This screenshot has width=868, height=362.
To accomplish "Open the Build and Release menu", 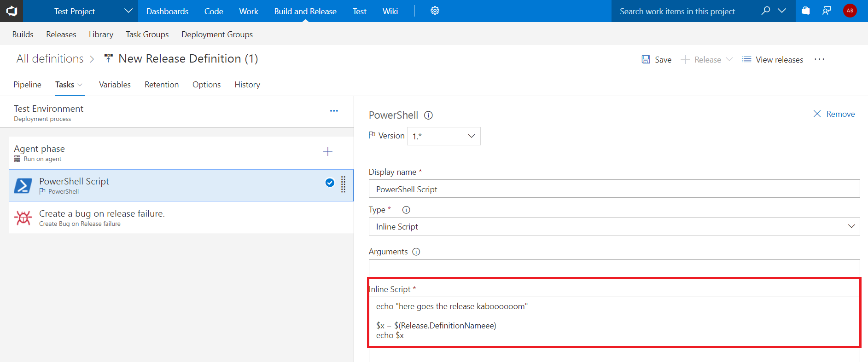I will (305, 11).
